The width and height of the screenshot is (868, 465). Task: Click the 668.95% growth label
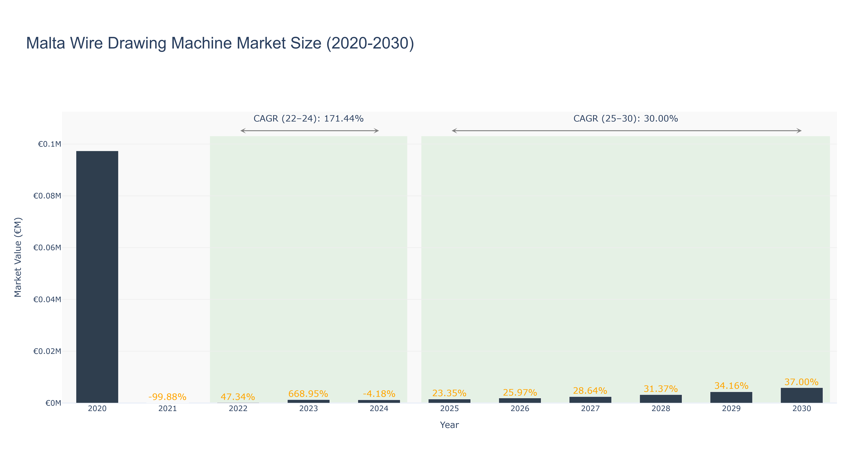pos(308,394)
